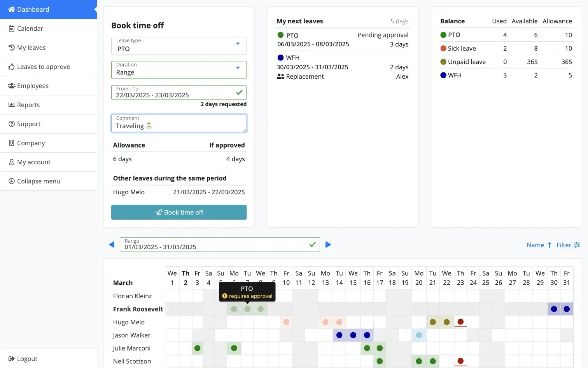588x368 pixels.
Task: Select the Sick leave orange color dot
Action: click(443, 48)
